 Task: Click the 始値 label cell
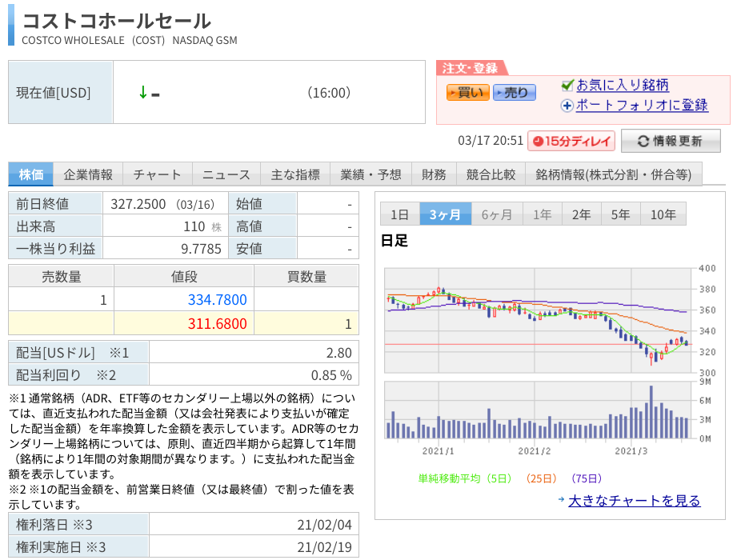(x=262, y=204)
